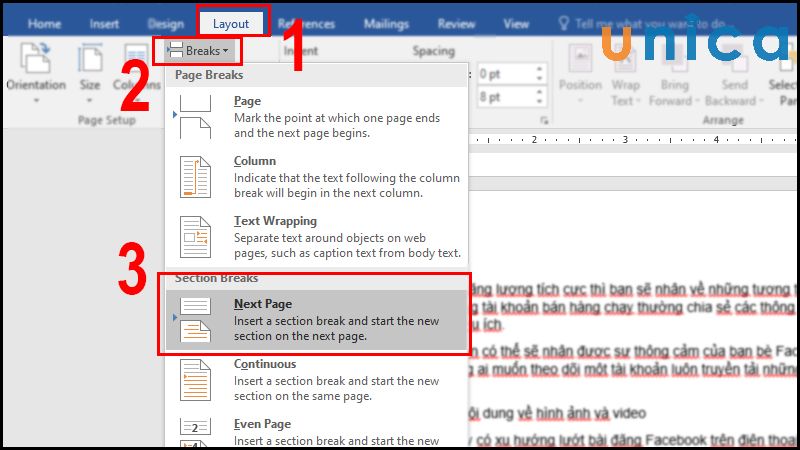This screenshot has height=450, width=800.
Task: Open the Mailings tab
Action: click(386, 24)
